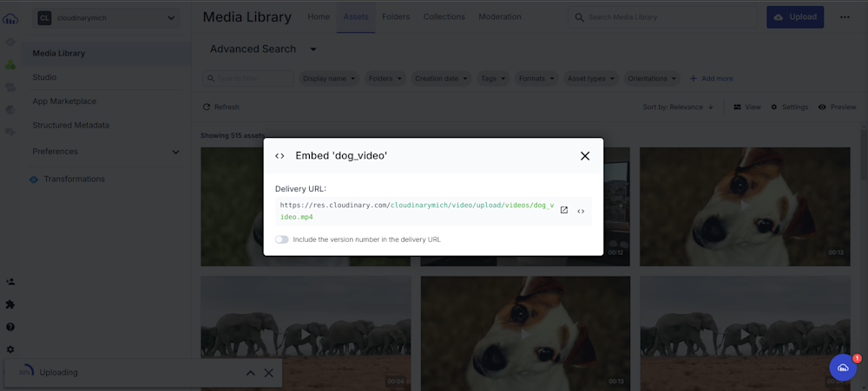Open the chat widget with notification badge

click(843, 368)
